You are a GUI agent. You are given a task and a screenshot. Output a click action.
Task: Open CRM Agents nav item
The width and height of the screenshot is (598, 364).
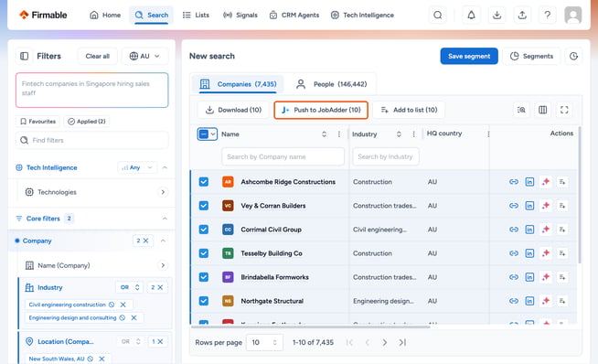[294, 15]
